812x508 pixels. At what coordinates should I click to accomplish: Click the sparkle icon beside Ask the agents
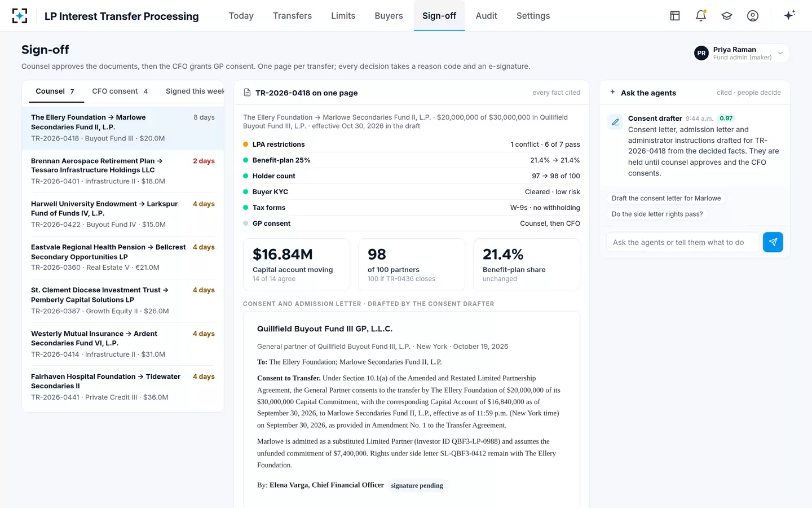coord(612,92)
